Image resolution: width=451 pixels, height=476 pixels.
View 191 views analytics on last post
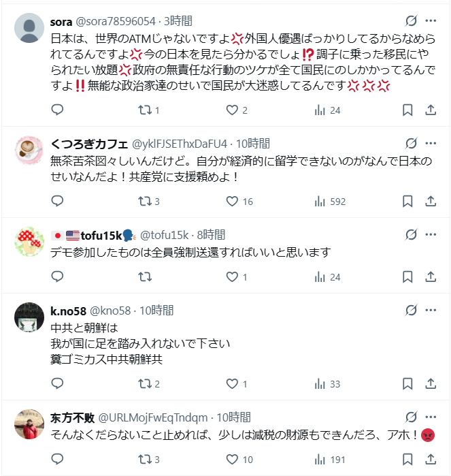point(330,459)
